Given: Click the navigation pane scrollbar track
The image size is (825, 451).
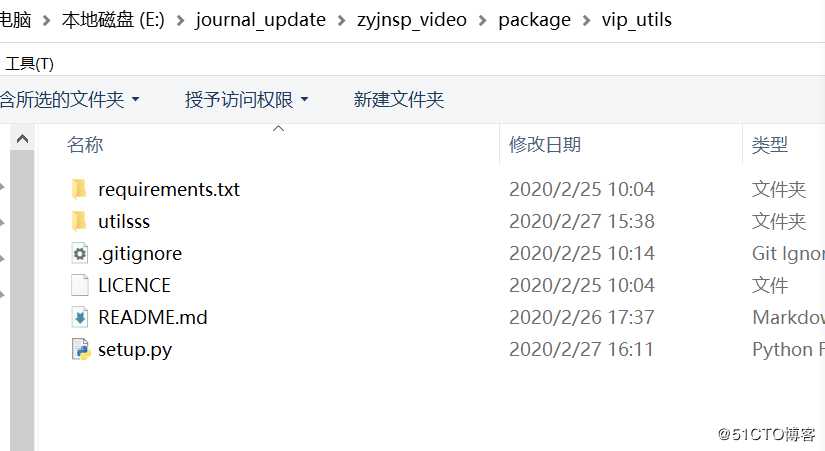Looking at the screenshot, I should coord(22,300).
